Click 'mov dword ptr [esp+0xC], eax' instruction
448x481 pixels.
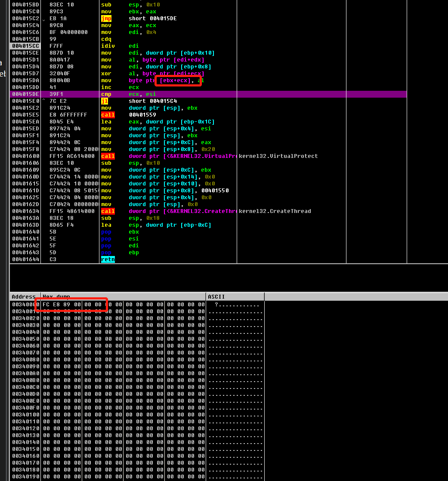156,142
